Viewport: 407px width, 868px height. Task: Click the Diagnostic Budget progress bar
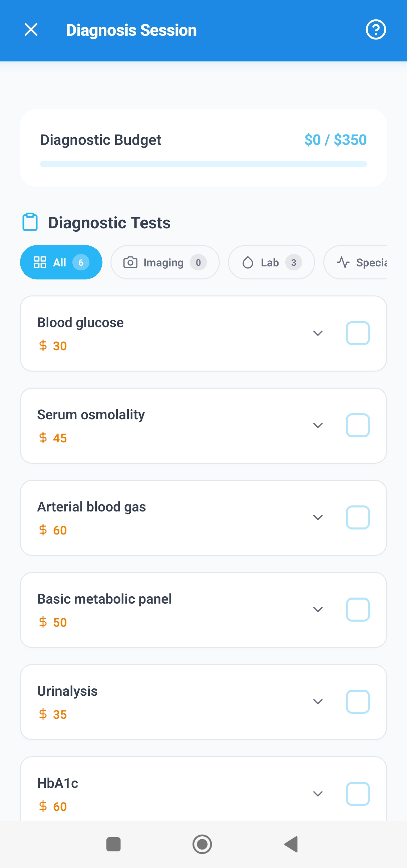(203, 164)
